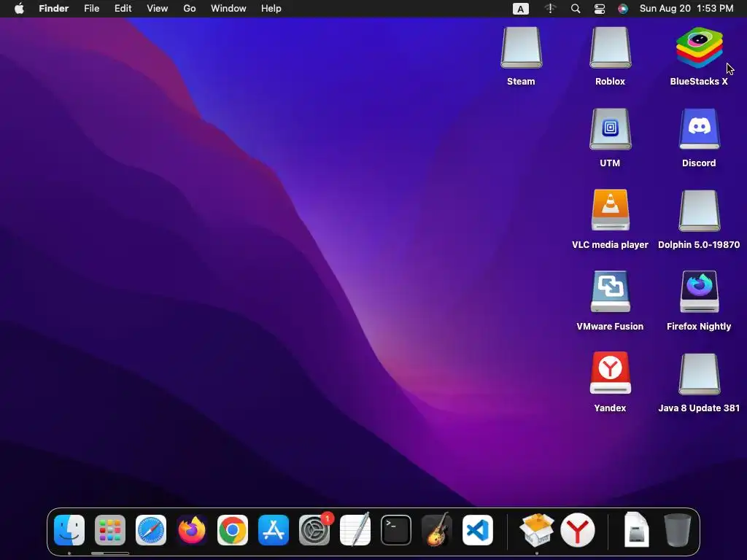Open the input source 'A' menu
747x560 pixels.
(x=521, y=9)
